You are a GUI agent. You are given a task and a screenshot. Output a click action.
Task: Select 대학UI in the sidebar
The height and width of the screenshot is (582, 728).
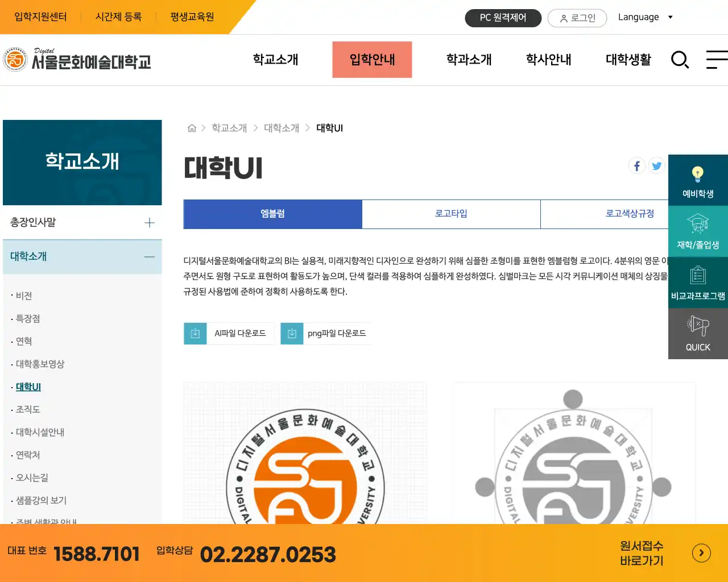28,387
